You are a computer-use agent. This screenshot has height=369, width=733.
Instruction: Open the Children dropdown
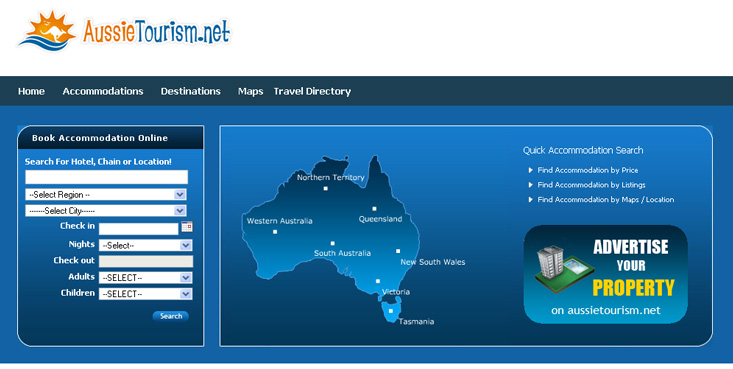(145, 294)
